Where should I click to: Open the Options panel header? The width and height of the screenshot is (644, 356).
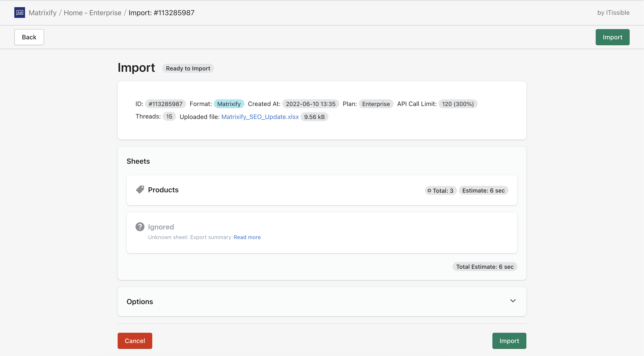[x=140, y=301]
